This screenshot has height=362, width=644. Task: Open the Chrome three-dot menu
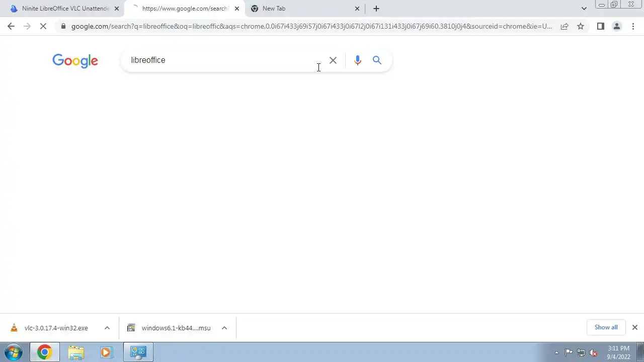(633, 26)
